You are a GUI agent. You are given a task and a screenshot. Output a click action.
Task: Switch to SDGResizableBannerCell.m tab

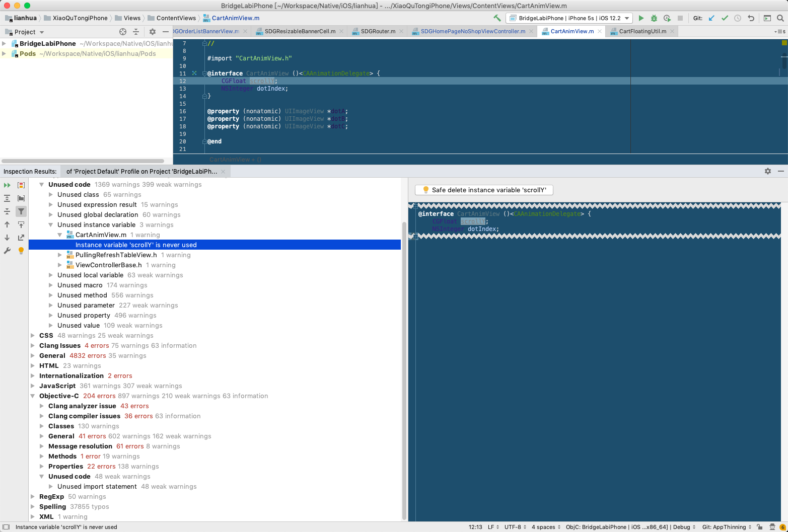(x=300, y=31)
